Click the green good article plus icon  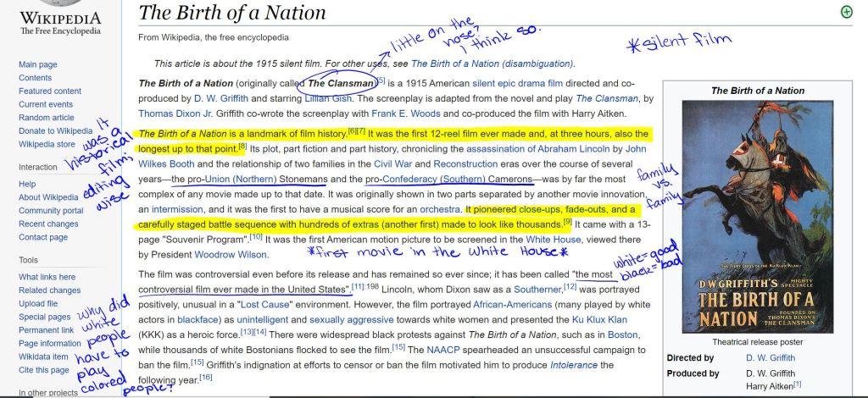click(x=845, y=12)
